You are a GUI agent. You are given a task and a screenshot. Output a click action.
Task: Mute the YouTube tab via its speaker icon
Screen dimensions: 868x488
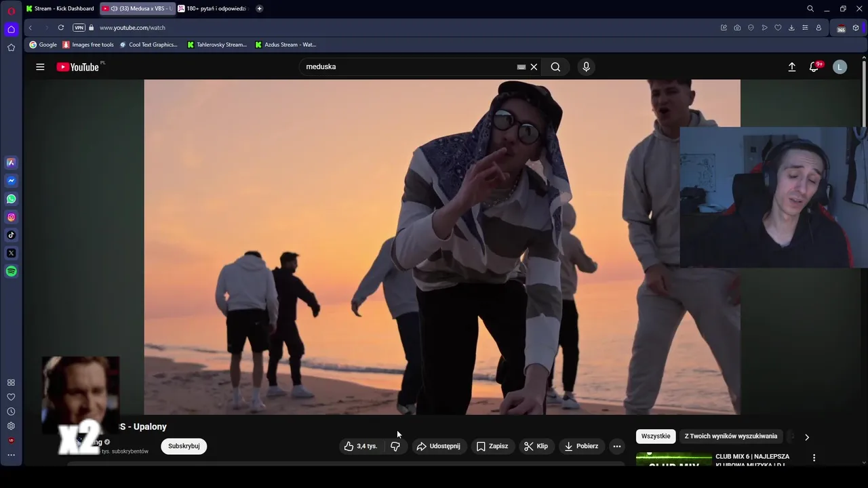pyautogui.click(x=114, y=9)
